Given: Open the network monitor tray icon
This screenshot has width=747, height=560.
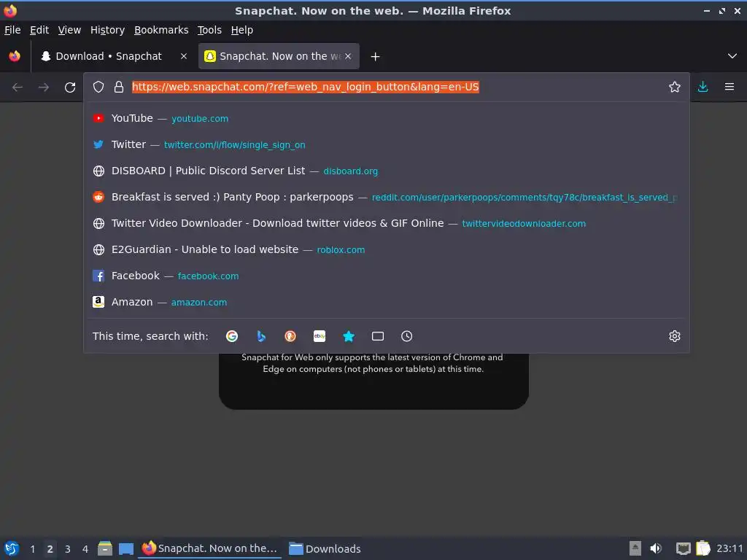Looking at the screenshot, I should (x=683, y=548).
